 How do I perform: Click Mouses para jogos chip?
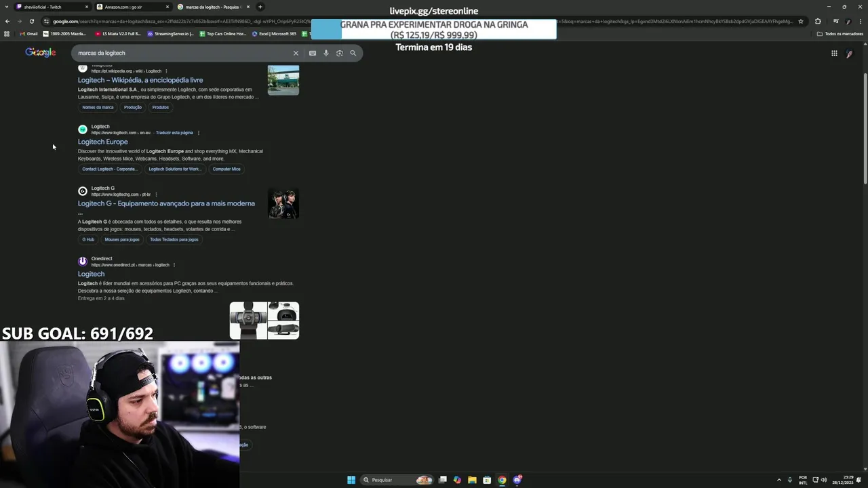tap(122, 239)
